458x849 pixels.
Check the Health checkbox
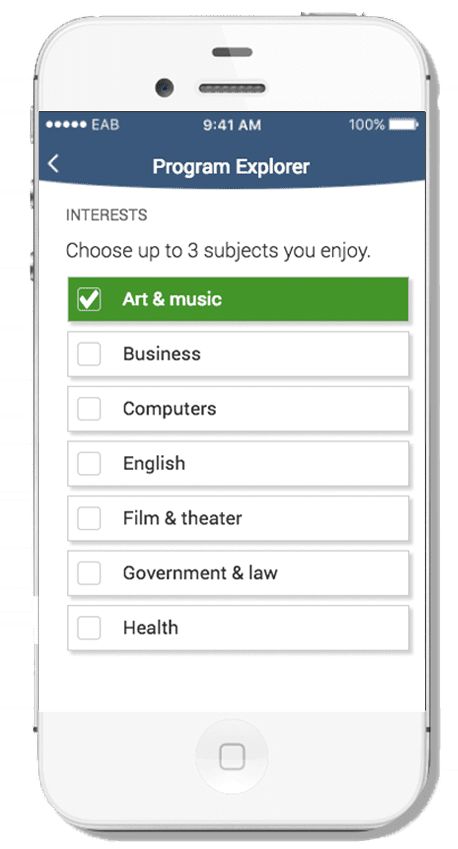coord(89,628)
